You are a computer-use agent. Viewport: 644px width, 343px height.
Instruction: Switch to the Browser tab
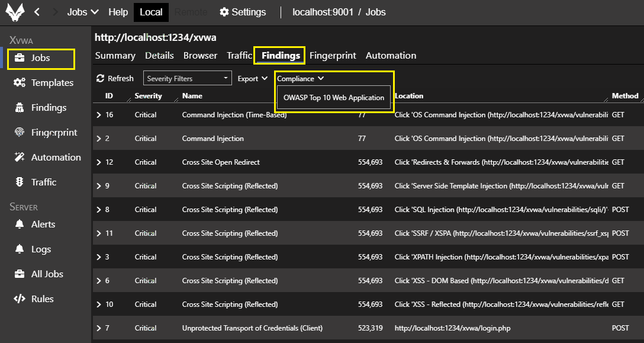tap(201, 56)
